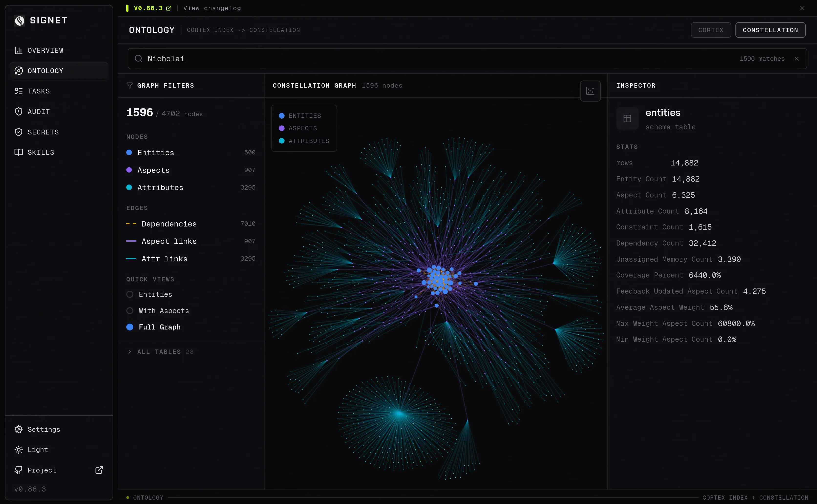Screen dimensions: 817x504
Task: Click the scatter chart icon in graph header
Action: [x=590, y=91]
